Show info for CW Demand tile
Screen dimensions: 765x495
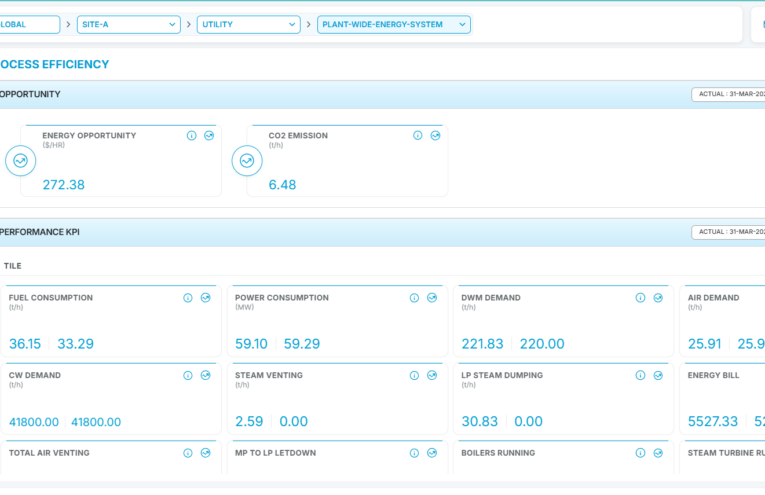(188, 376)
